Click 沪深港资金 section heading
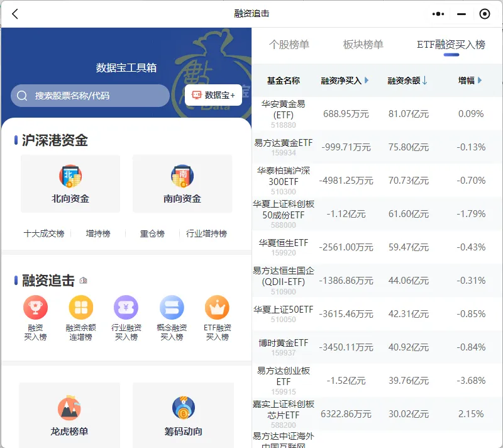 tap(55, 140)
